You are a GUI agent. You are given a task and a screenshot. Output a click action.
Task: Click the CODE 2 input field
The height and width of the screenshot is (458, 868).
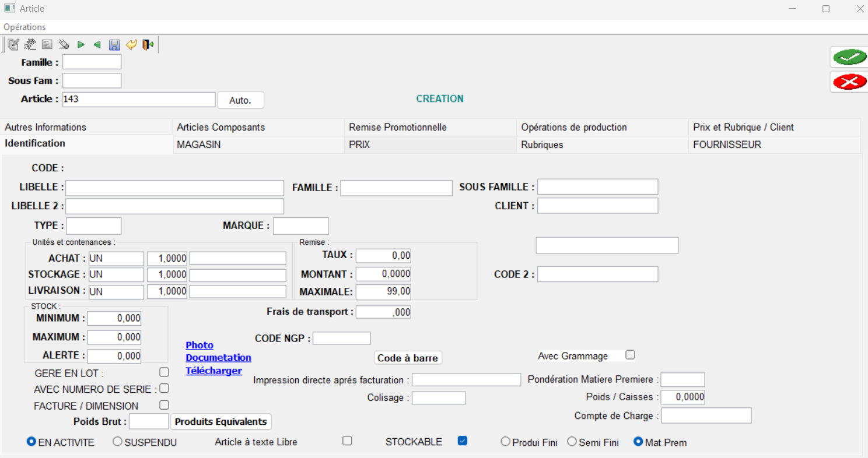pos(598,274)
